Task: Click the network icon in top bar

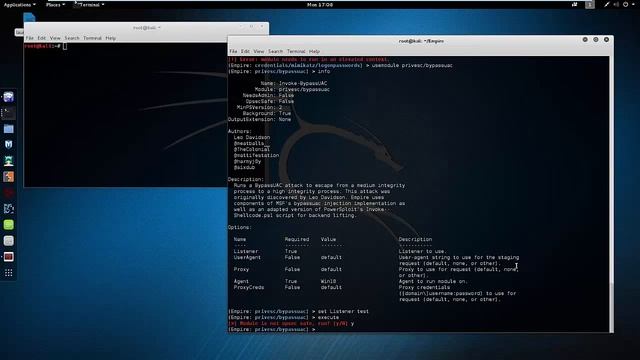Action: (x=607, y=4)
